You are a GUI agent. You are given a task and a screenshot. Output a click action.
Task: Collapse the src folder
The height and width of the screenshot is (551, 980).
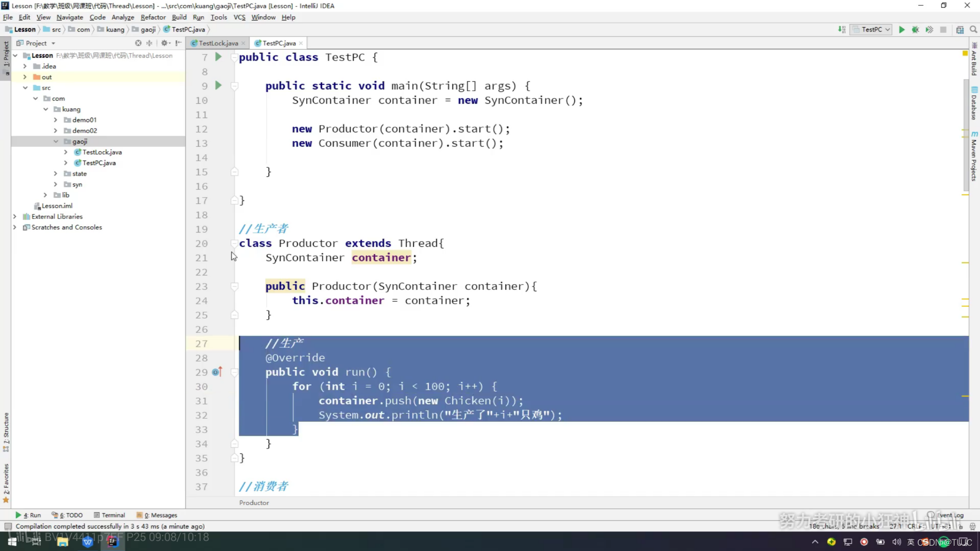tap(25, 88)
